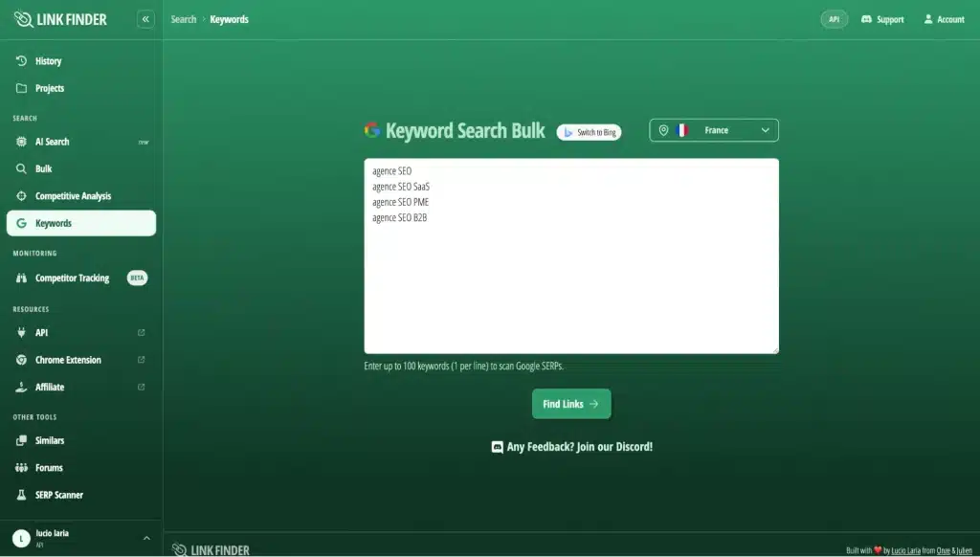
Task: Open API resource link
Action: pos(81,333)
